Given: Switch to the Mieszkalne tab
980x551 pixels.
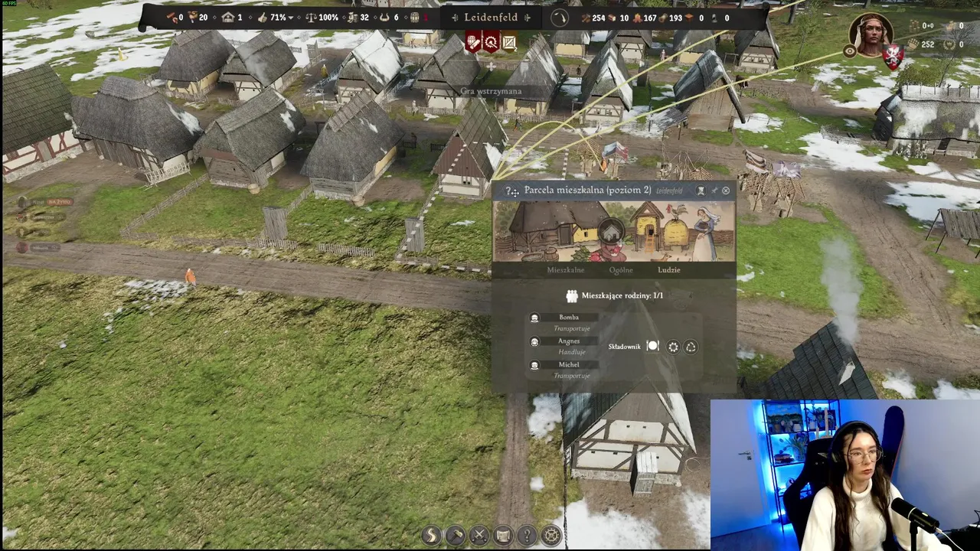Looking at the screenshot, I should coord(566,270).
